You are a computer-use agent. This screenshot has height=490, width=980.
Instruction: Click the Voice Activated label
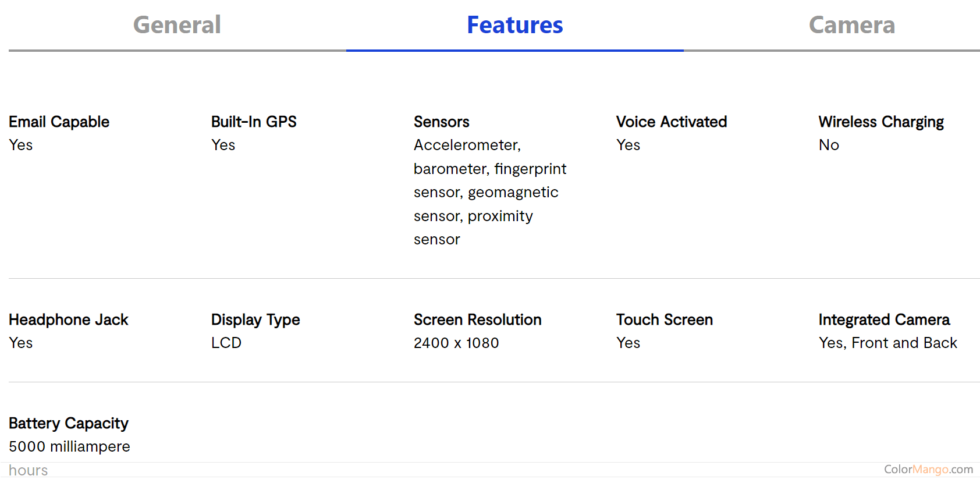(671, 122)
